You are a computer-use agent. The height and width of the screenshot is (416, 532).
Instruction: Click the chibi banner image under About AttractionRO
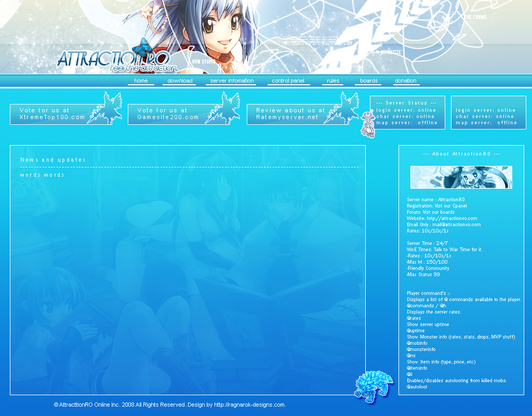(461, 177)
